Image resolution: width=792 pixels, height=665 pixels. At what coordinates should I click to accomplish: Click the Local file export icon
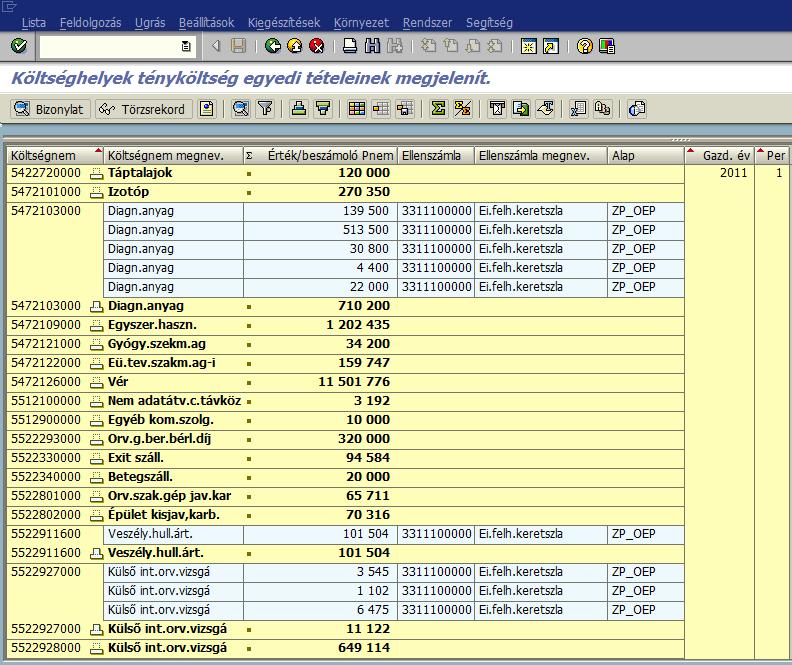click(x=521, y=109)
